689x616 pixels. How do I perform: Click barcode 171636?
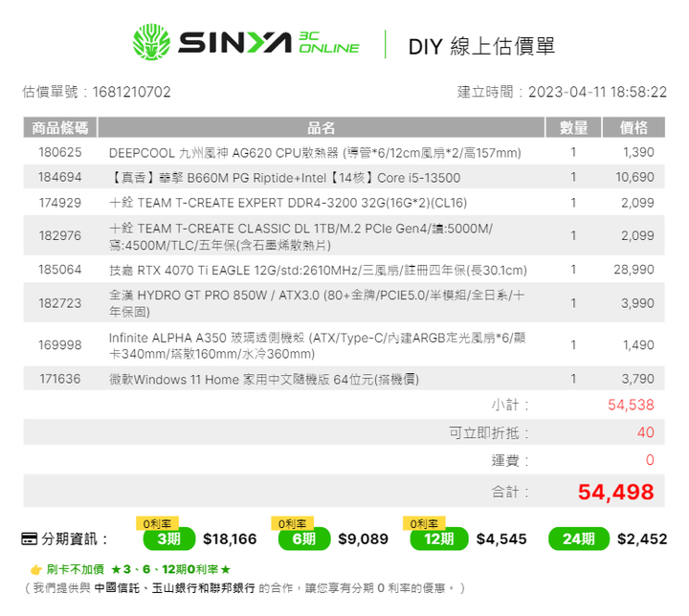(x=60, y=379)
